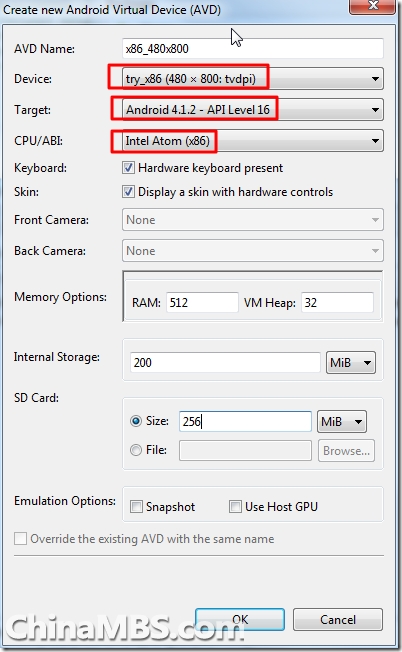Image resolution: width=402 pixels, height=652 pixels.
Task: Click the AVD Name text field
Action: (x=253, y=49)
